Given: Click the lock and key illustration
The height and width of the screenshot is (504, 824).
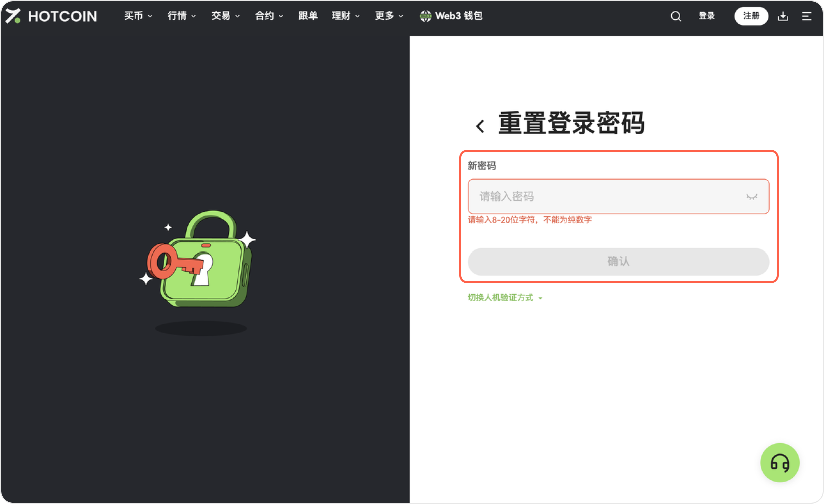Looking at the screenshot, I should click(x=200, y=260).
